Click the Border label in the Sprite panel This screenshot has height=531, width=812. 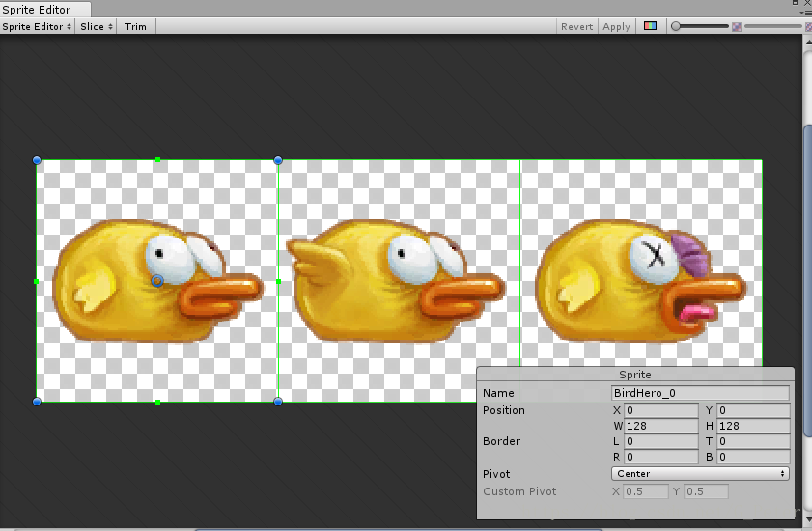point(501,441)
